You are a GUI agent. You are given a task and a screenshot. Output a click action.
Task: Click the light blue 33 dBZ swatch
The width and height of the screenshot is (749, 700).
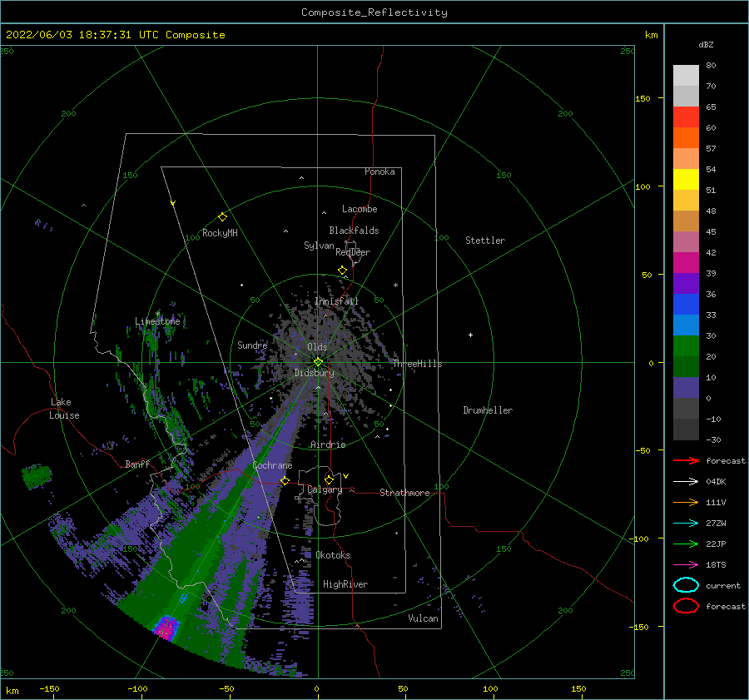686,325
